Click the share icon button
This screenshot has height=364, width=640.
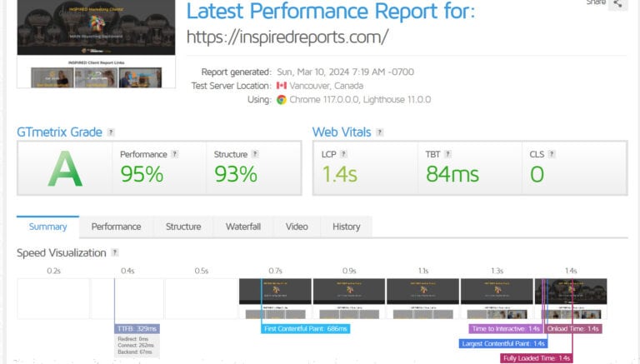click(x=617, y=4)
